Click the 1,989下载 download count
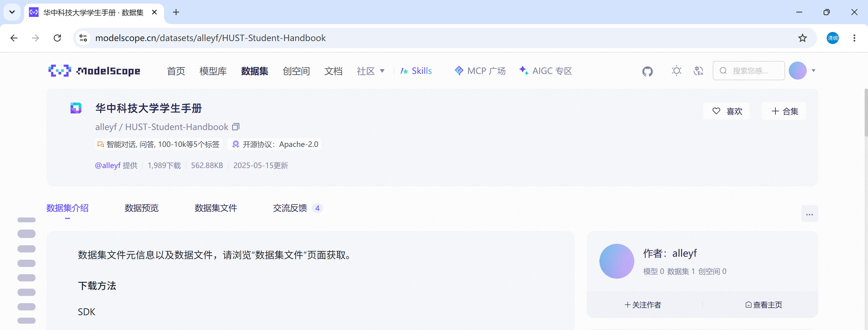Image resolution: width=868 pixels, height=330 pixels. [x=164, y=166]
